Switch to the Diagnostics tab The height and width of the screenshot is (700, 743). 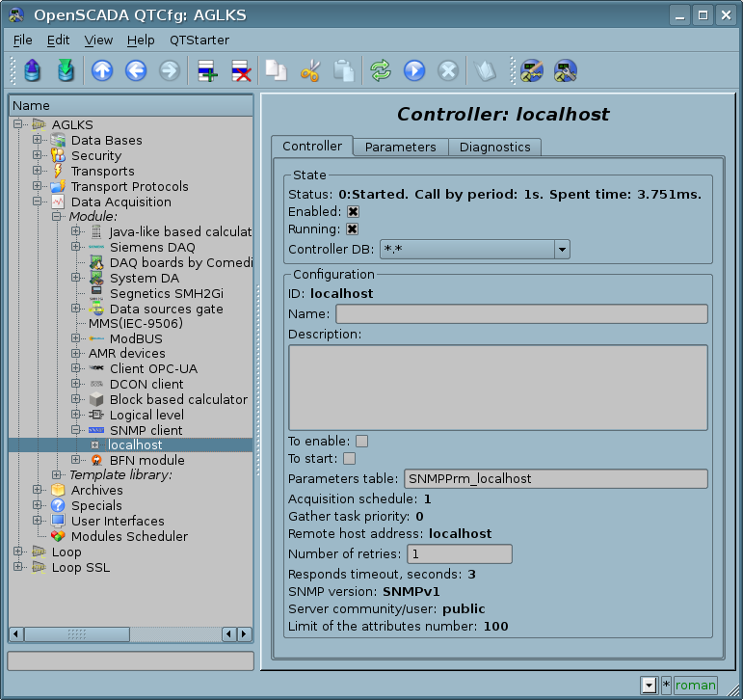point(494,147)
